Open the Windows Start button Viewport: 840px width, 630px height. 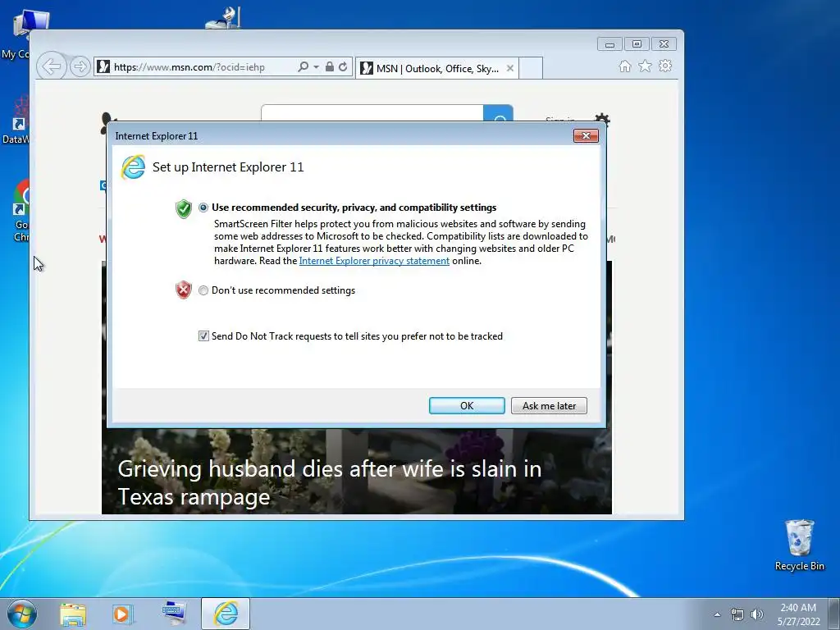tap(22, 614)
